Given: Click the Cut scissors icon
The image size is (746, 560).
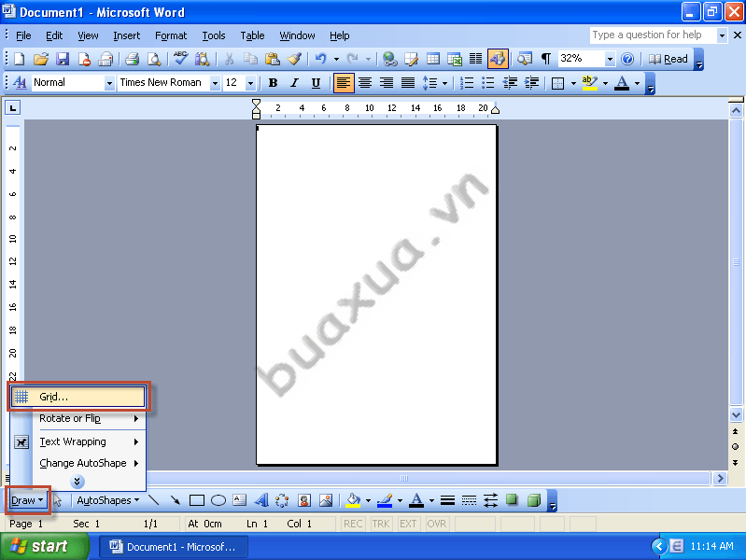Looking at the screenshot, I should click(x=229, y=59).
